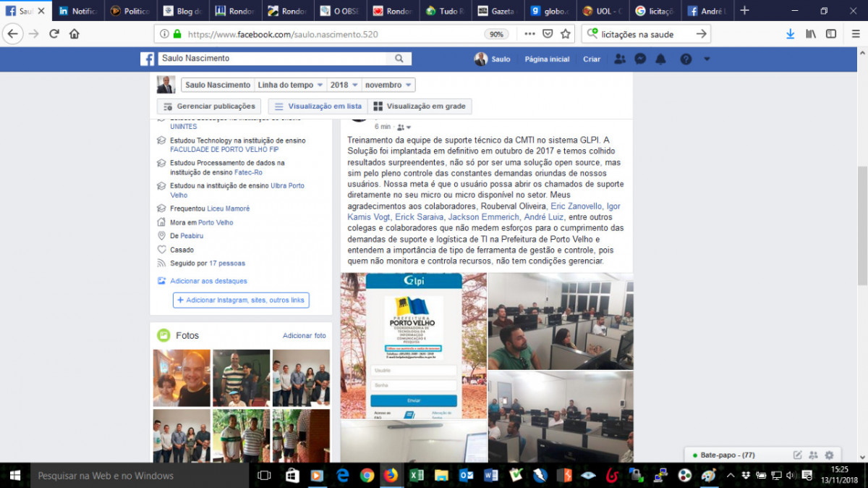Click Adicionar foto link
Image resolution: width=868 pixels, height=488 pixels.
click(x=305, y=336)
